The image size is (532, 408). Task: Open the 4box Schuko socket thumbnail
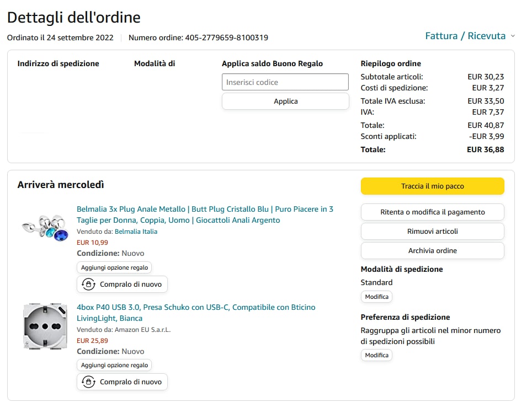click(x=45, y=326)
